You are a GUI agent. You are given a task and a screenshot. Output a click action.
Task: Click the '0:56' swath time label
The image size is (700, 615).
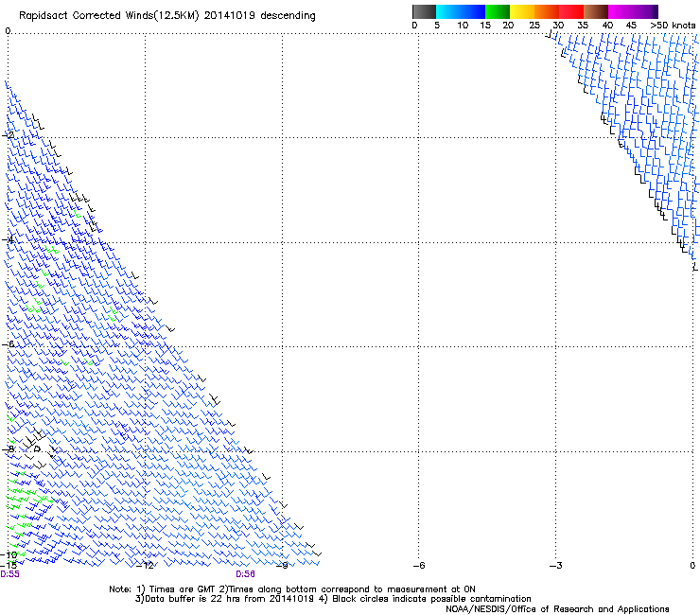point(245,574)
